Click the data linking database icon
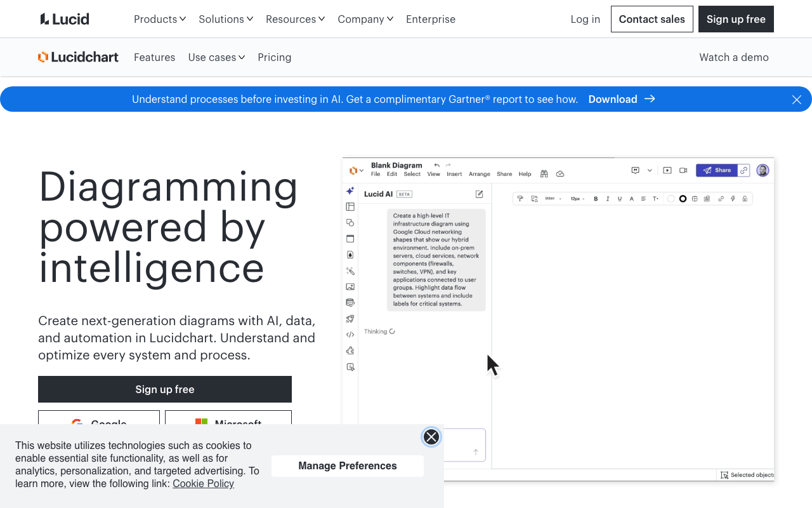The image size is (812, 508). pyautogui.click(x=350, y=303)
